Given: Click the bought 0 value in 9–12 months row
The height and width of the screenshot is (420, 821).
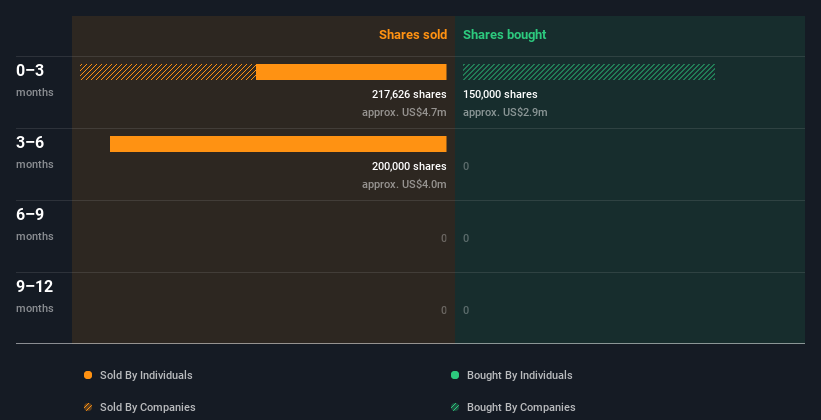Looking at the screenshot, I should coord(466,311).
